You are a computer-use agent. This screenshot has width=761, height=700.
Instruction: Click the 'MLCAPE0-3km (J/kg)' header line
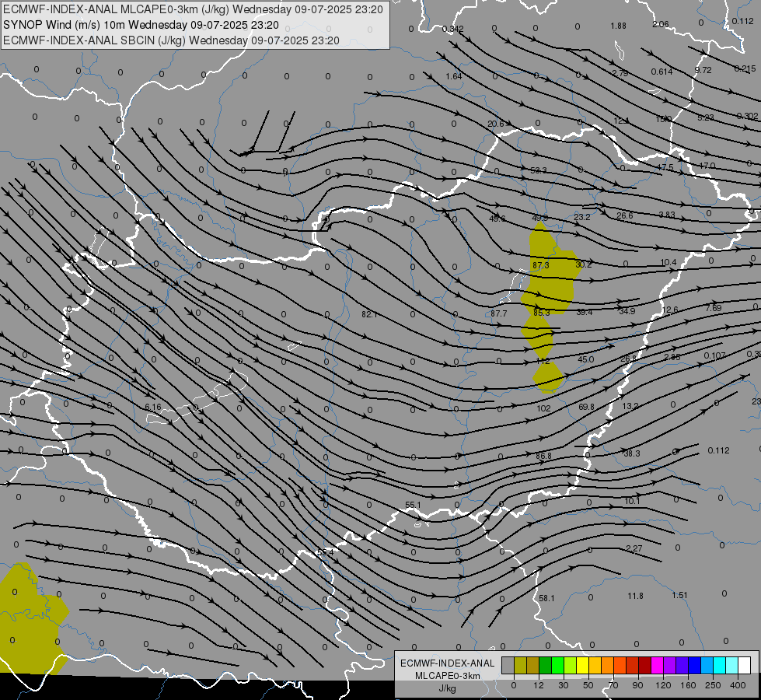[x=193, y=9]
